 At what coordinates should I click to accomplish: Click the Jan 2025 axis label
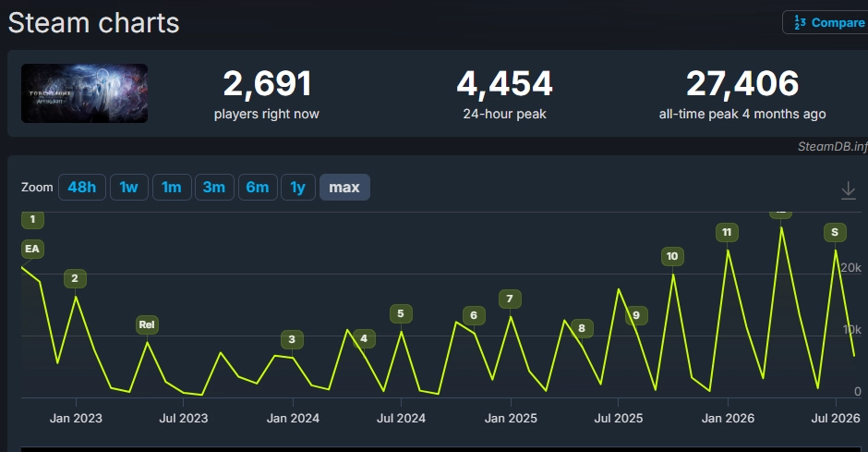tap(511, 418)
